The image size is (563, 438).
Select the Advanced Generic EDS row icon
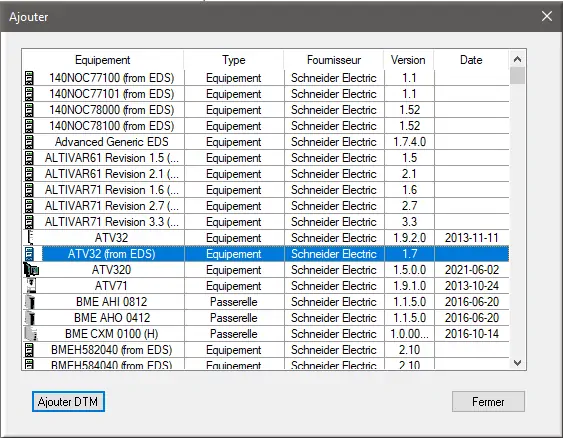(x=29, y=142)
